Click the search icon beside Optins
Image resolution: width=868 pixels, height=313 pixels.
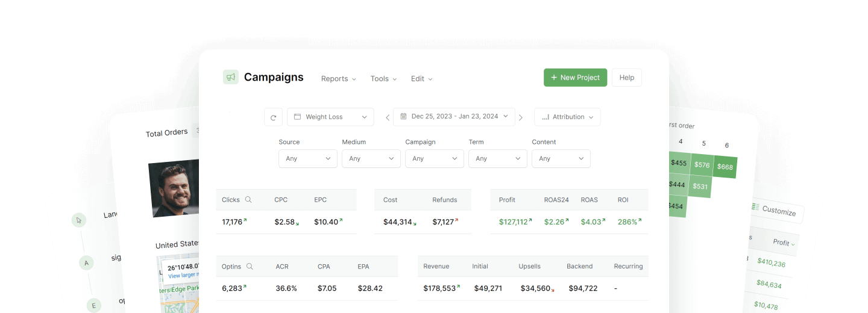250,266
